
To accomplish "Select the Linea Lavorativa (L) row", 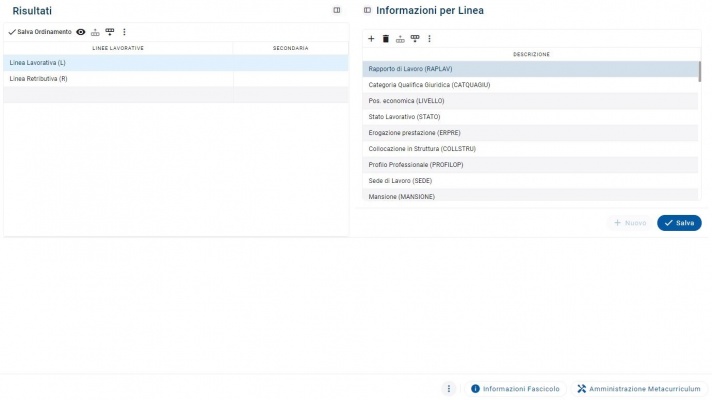I will tap(176, 63).
